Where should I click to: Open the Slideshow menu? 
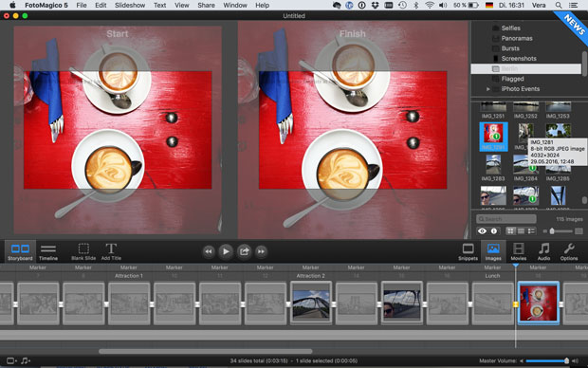[130, 6]
